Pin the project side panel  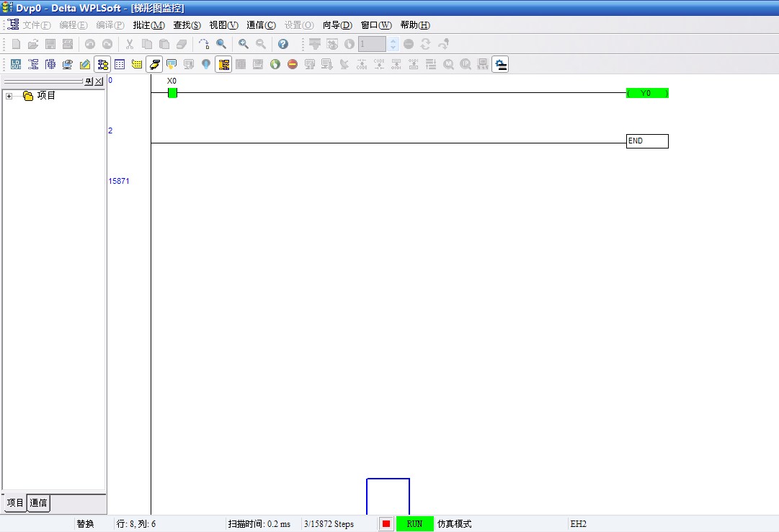(x=89, y=81)
